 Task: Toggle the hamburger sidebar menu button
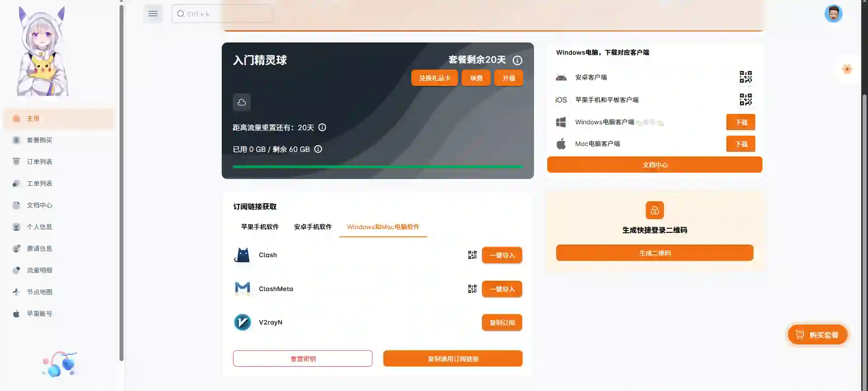click(x=153, y=14)
